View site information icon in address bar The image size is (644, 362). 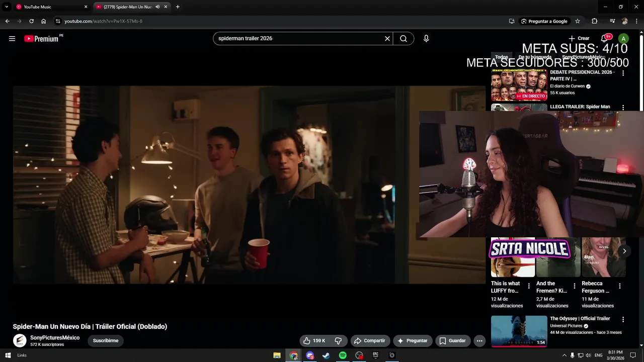pyautogui.click(x=58, y=21)
